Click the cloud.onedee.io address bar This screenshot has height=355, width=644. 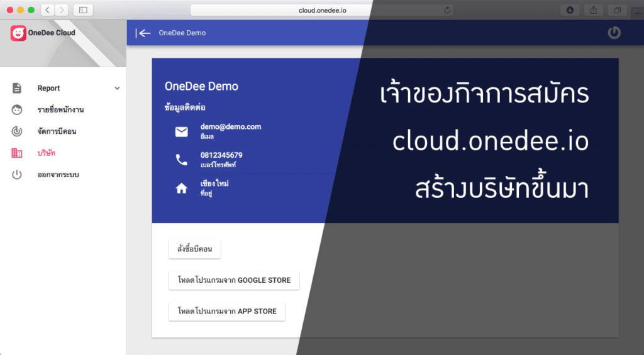pos(322,10)
